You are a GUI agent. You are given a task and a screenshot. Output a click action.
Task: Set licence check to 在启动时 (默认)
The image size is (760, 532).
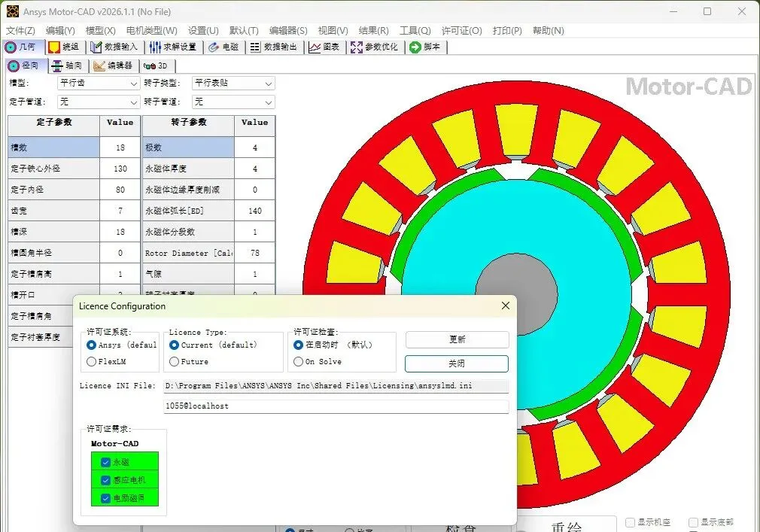299,345
